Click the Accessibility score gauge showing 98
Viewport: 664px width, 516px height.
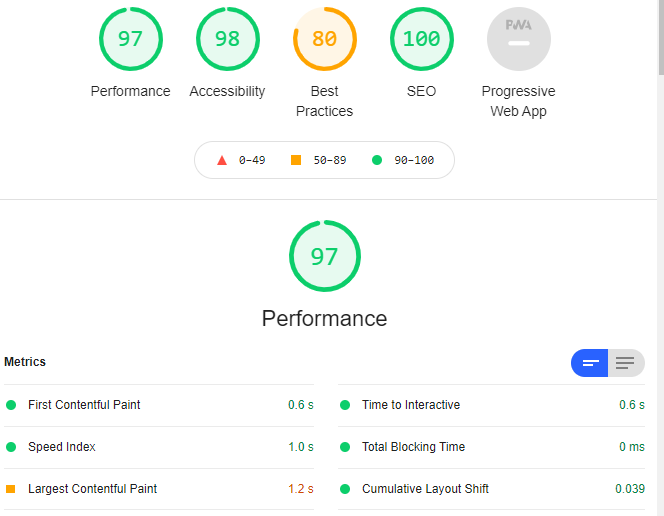(x=228, y=39)
